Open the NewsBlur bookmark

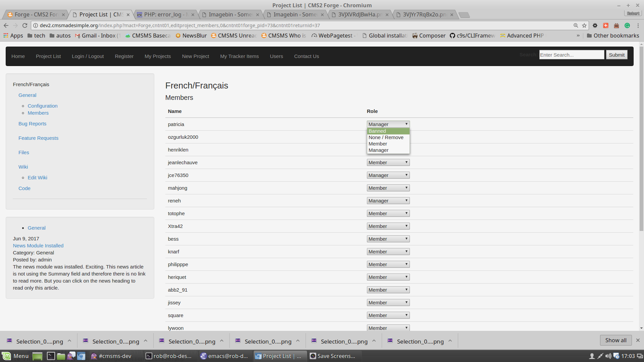click(191, 36)
